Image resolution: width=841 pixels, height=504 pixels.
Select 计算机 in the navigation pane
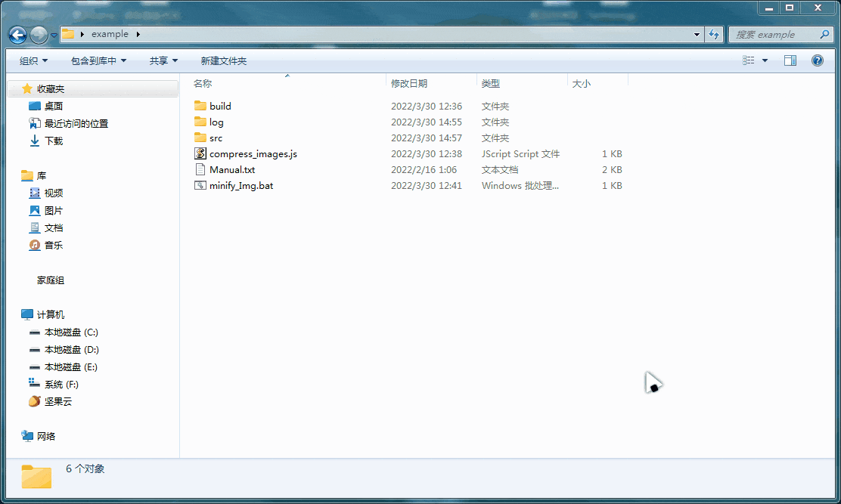[51, 314]
